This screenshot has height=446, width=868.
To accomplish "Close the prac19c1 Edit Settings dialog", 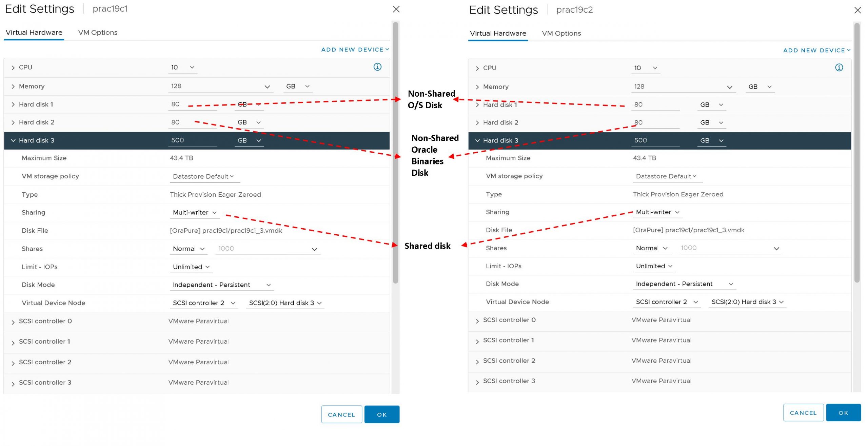I will click(396, 9).
